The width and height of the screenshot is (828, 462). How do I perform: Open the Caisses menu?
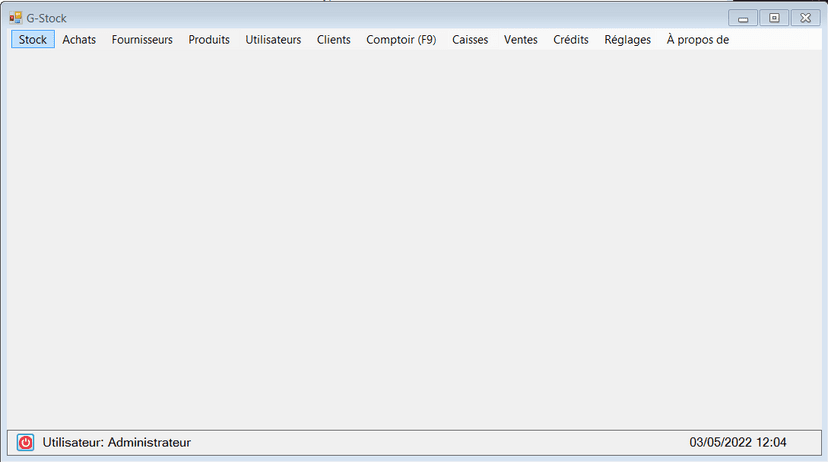pos(470,40)
